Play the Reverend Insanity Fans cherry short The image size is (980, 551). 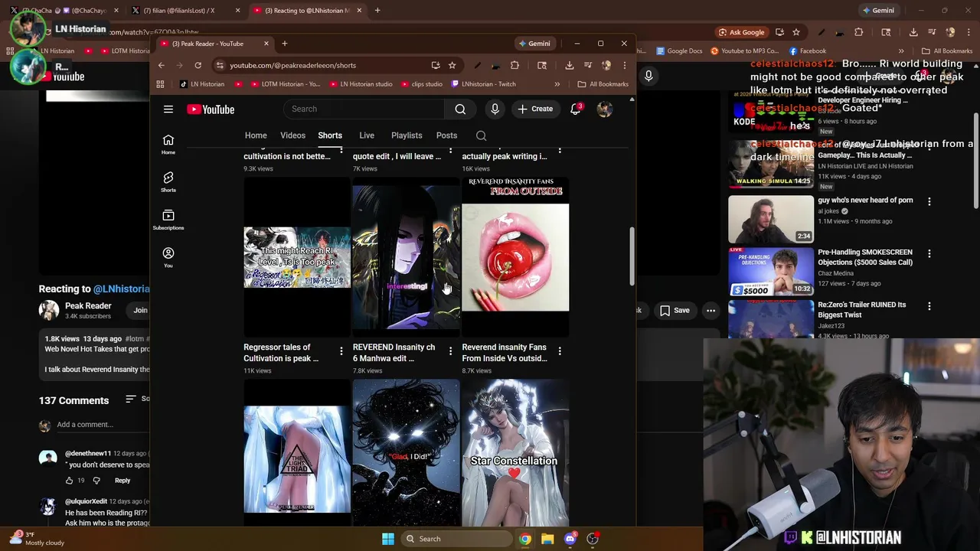coord(515,257)
